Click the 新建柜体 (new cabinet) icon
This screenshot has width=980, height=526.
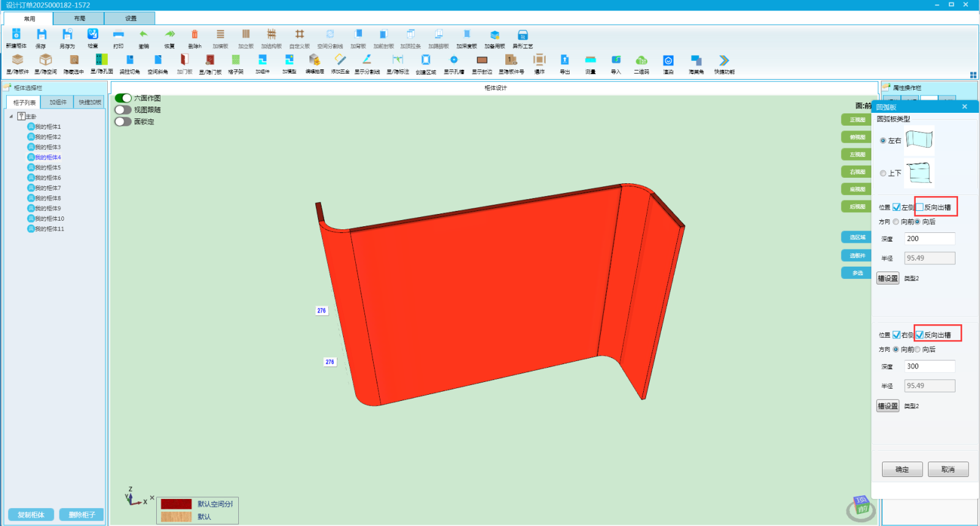[17, 34]
